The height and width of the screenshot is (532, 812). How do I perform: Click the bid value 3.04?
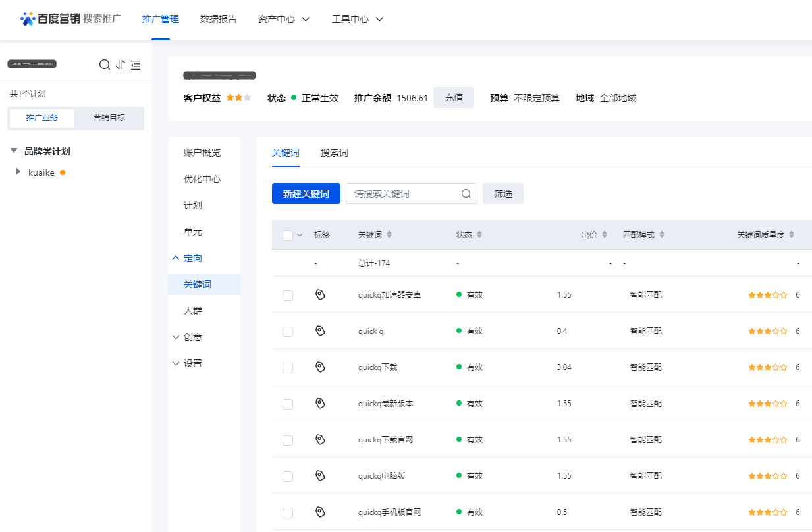coord(564,367)
